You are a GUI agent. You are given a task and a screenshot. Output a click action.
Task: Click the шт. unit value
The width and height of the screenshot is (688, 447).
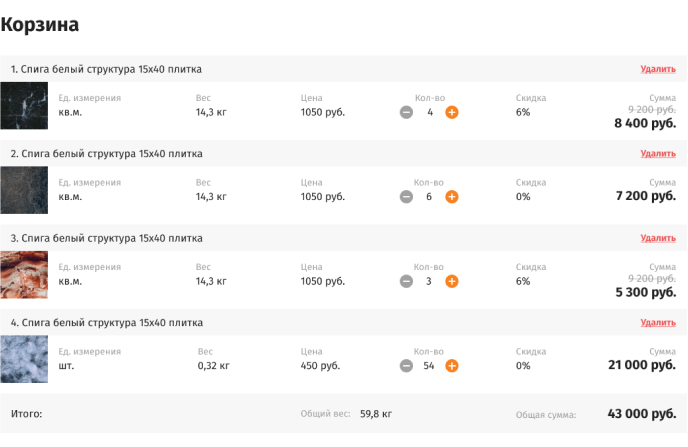(66, 365)
